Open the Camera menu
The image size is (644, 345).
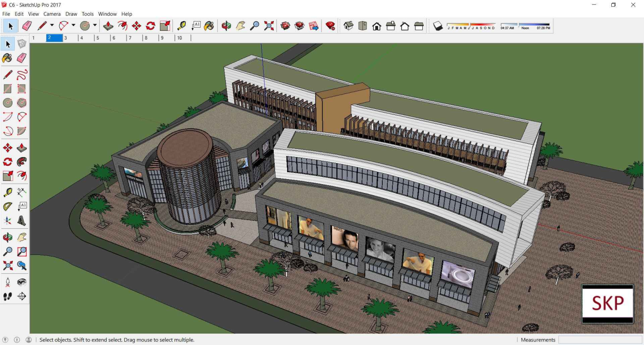(x=52, y=14)
